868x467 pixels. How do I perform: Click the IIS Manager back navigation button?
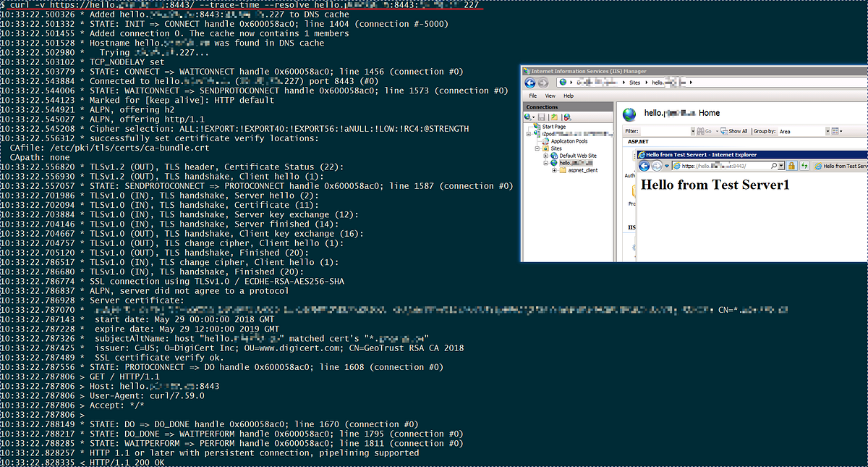point(530,83)
